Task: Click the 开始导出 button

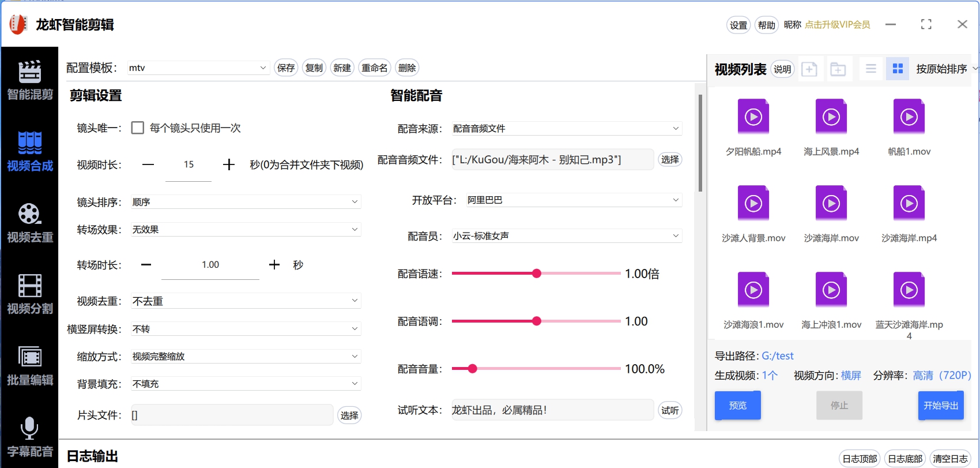Action: (940, 406)
